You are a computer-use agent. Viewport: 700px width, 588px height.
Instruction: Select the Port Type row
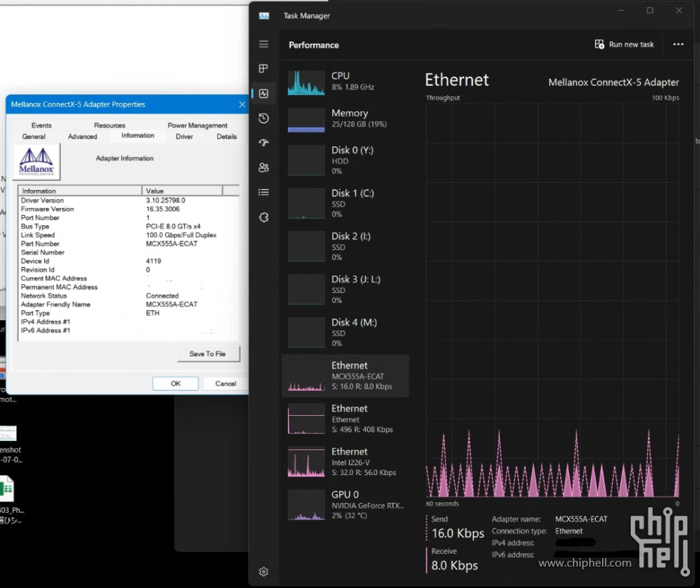point(129,313)
